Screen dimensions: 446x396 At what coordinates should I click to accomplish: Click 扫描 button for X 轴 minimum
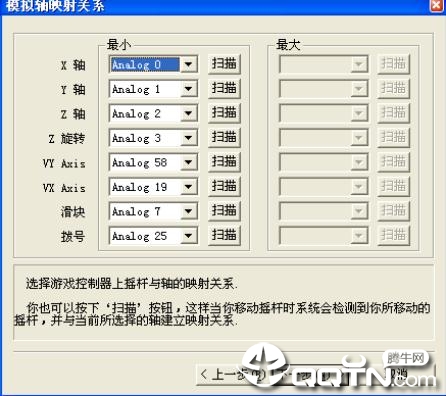224,64
